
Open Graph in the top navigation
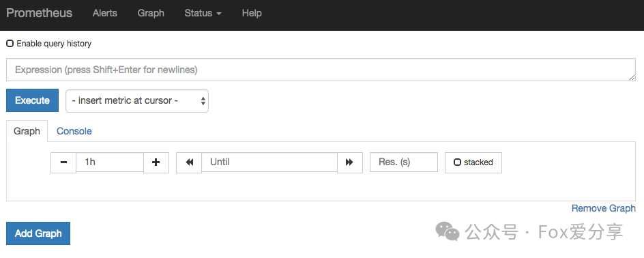(151, 13)
